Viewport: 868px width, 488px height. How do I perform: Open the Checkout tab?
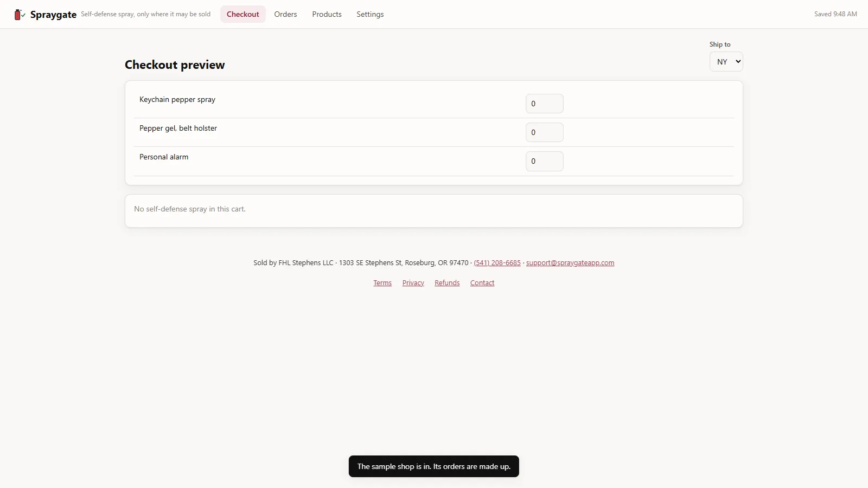point(242,14)
